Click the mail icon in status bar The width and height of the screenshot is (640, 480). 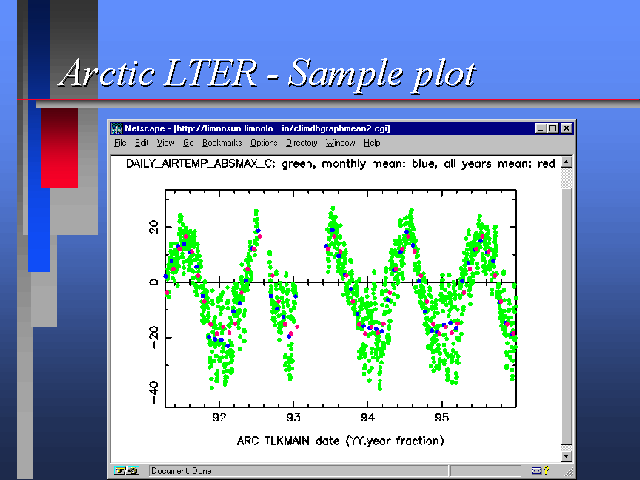tap(538, 471)
